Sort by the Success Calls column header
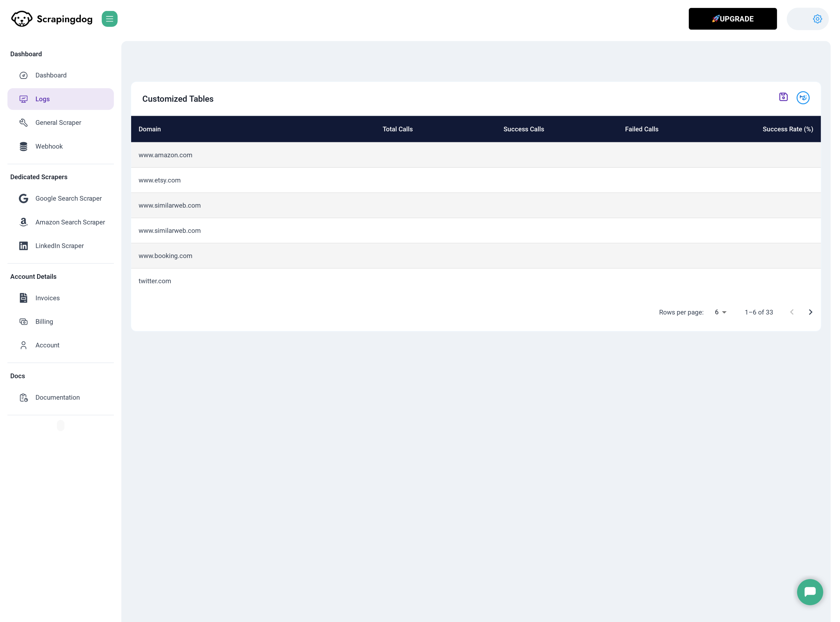 pos(523,129)
